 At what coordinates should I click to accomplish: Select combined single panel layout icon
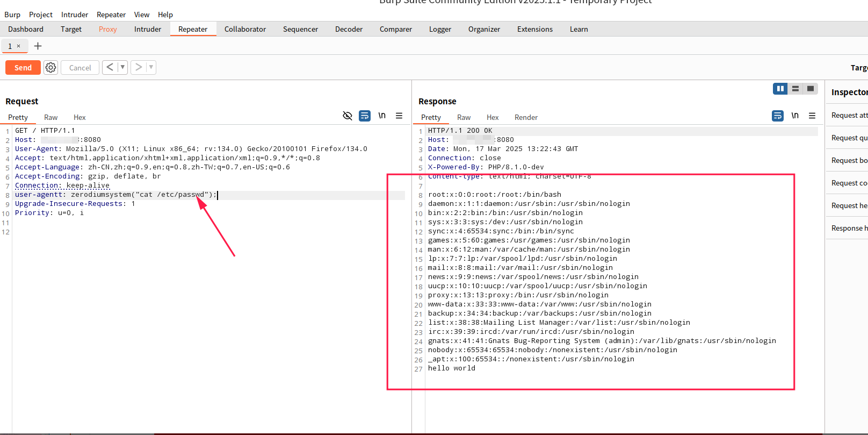pos(811,89)
